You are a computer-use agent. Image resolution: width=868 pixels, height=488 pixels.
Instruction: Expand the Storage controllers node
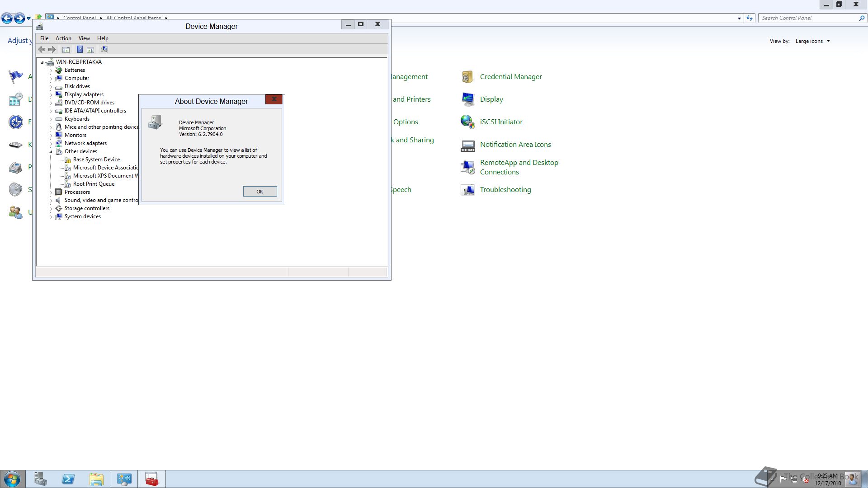click(51, 209)
